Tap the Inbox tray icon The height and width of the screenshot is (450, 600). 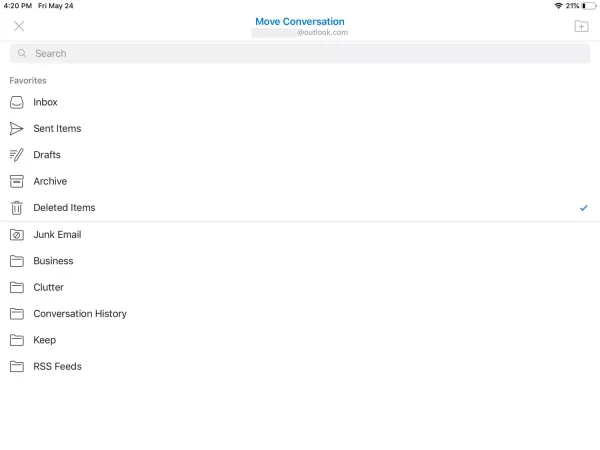[16, 102]
